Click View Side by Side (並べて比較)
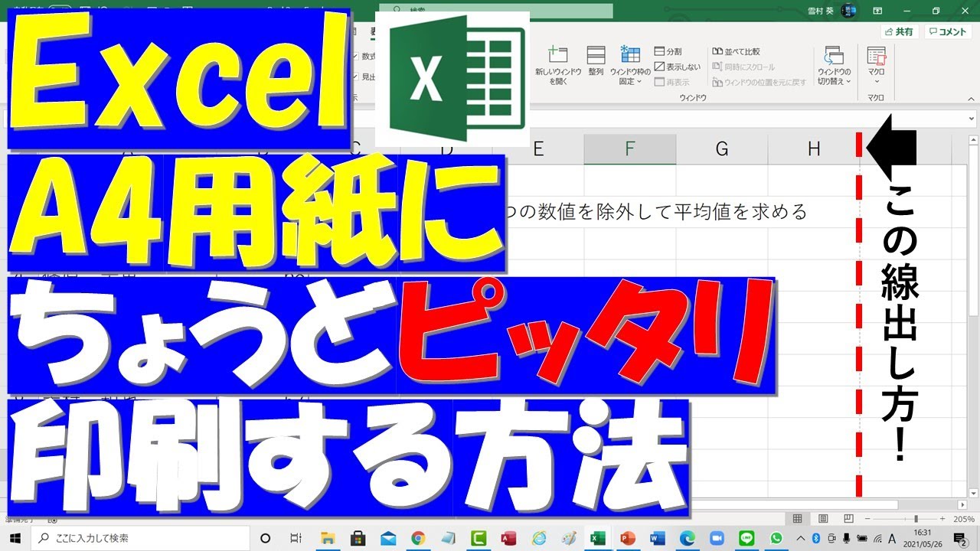The height and width of the screenshot is (551, 980). pyautogui.click(x=736, y=51)
